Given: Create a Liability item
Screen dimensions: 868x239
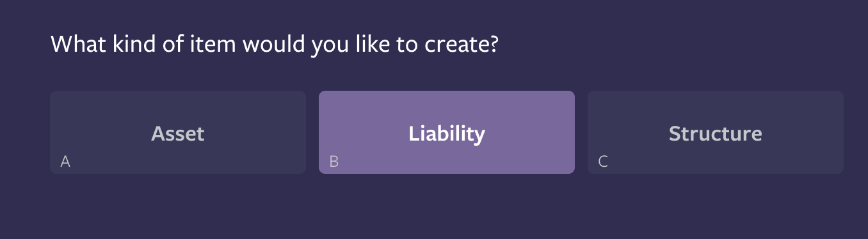Looking at the screenshot, I should (447, 132).
